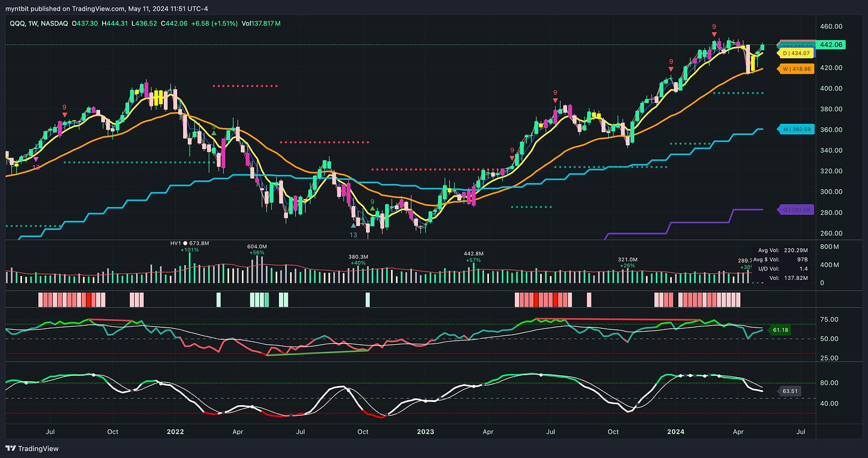The height and width of the screenshot is (458, 868).
Task: Click the 340.00 price axis label
Action: click(831, 150)
